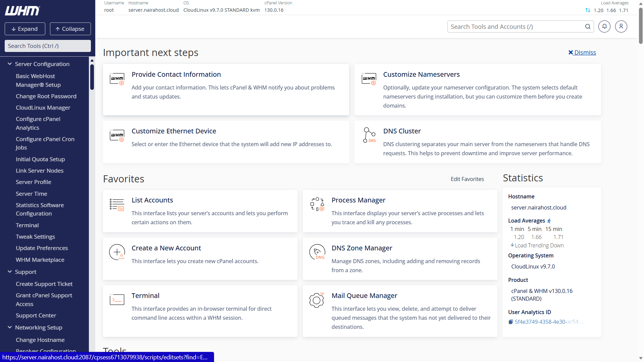Image resolution: width=644 pixels, height=362 pixels.
Task: Click the Terminal favorites icon
Action: 117,299
